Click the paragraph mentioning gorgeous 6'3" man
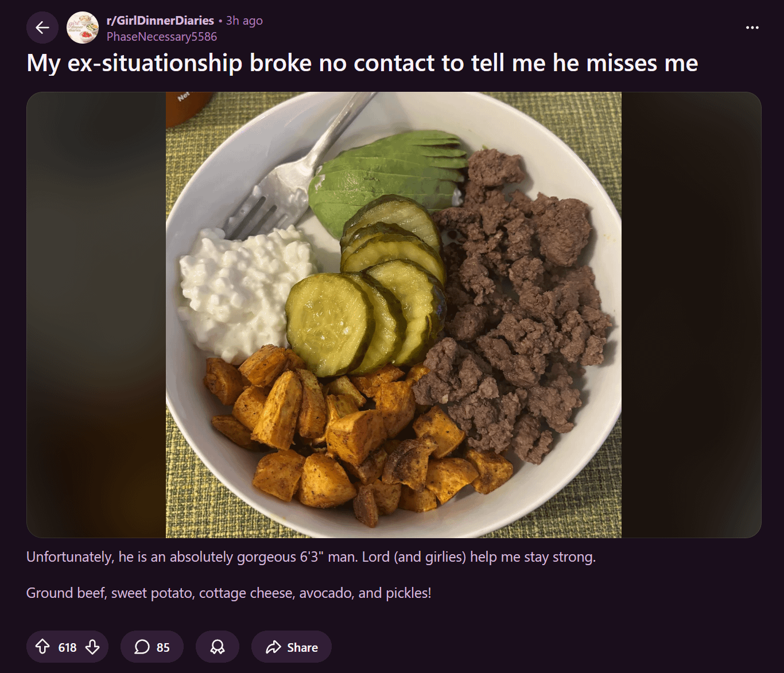This screenshot has width=784, height=673. click(311, 557)
